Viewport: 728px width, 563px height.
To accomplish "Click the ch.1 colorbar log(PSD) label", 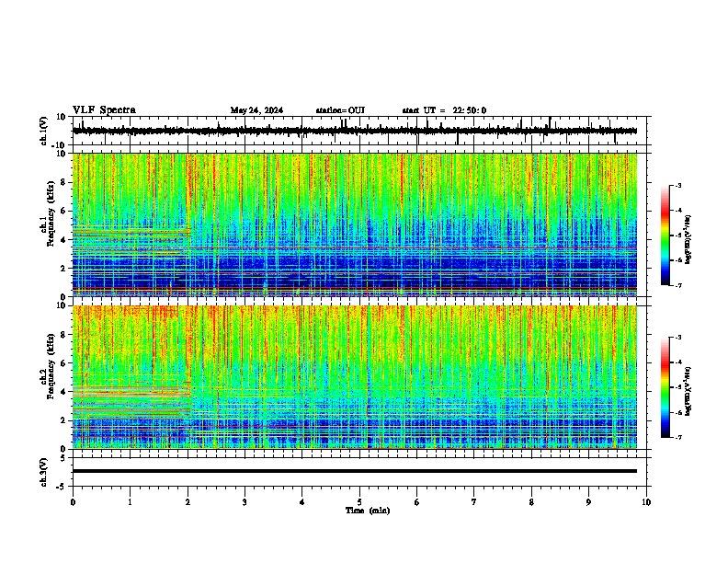I will pyautogui.click(x=688, y=239).
